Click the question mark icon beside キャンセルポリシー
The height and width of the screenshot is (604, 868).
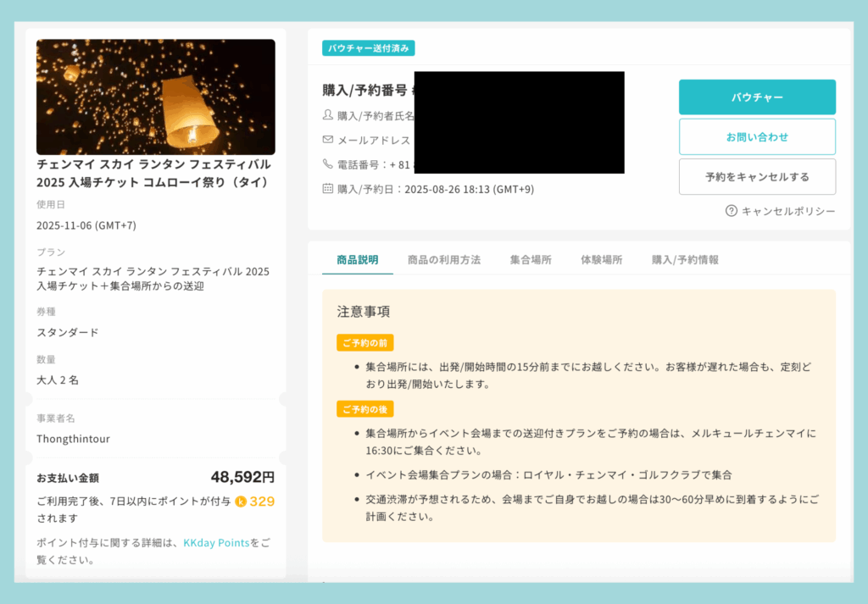click(731, 211)
